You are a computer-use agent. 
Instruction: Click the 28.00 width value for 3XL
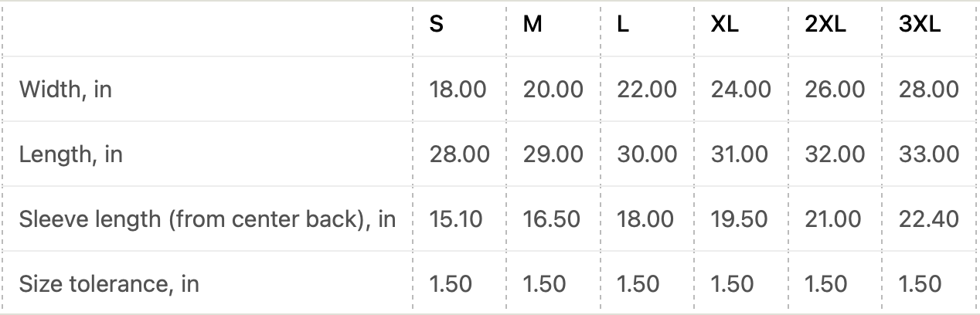pos(929,90)
